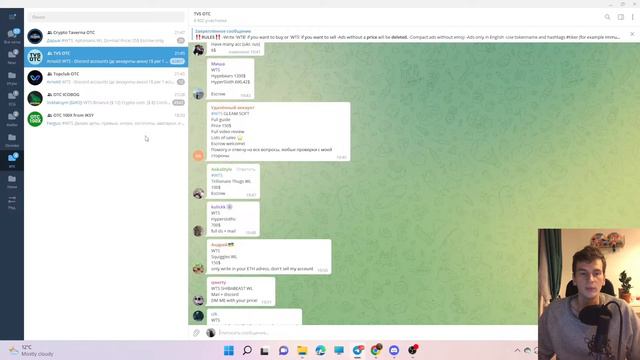Open the three-dot chat options menu
The height and width of the screenshot is (360, 640).
click(x=633, y=17)
